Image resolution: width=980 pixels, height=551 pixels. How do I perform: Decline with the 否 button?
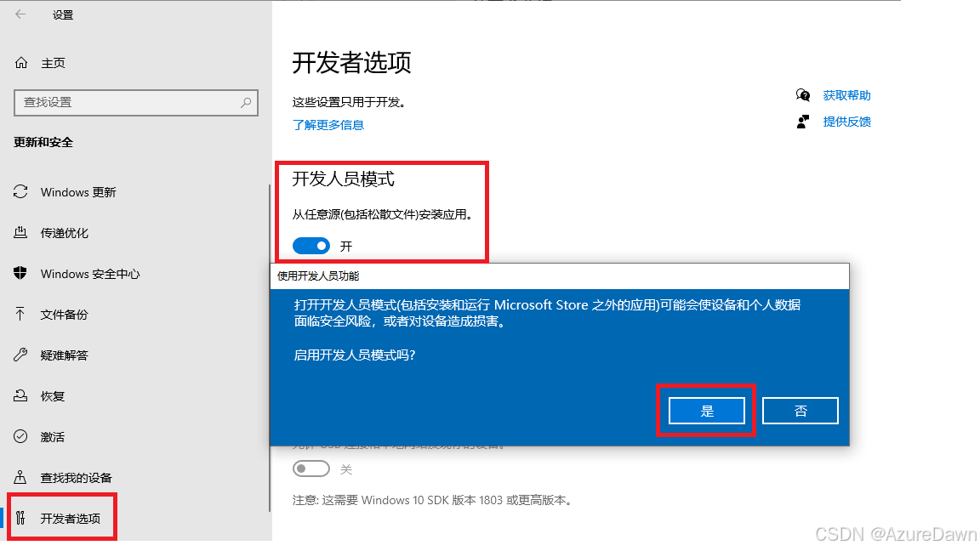(x=801, y=411)
